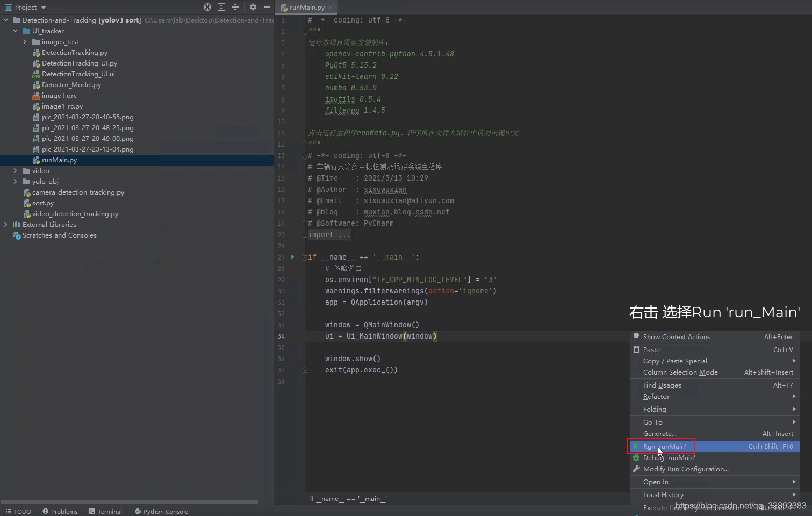Switch to the runMain.py editor tab
Viewport: 812px width, 516px height.
(x=306, y=7)
